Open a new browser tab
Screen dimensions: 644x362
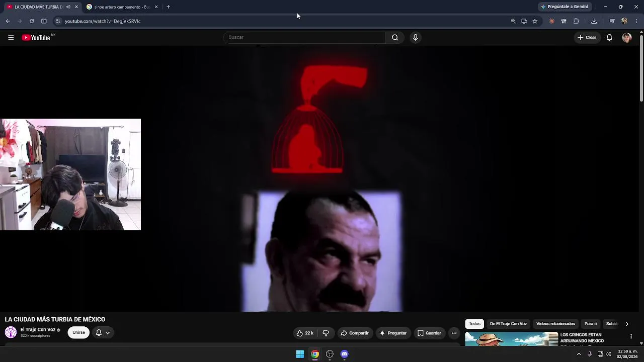click(x=168, y=7)
